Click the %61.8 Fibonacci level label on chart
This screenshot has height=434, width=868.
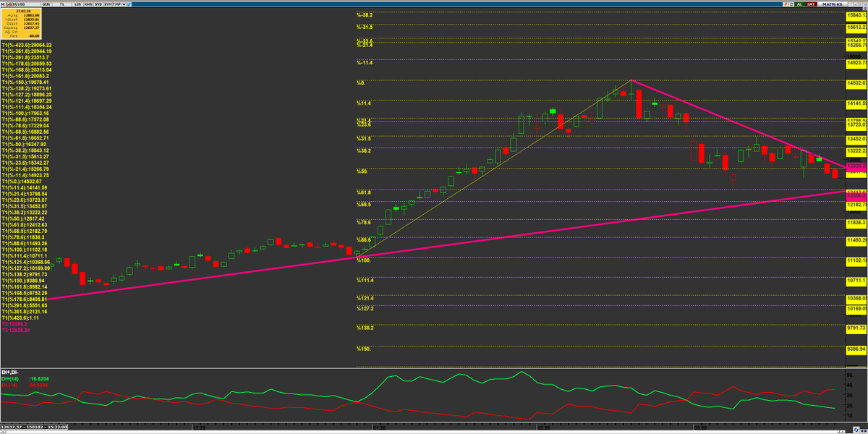pyautogui.click(x=363, y=192)
